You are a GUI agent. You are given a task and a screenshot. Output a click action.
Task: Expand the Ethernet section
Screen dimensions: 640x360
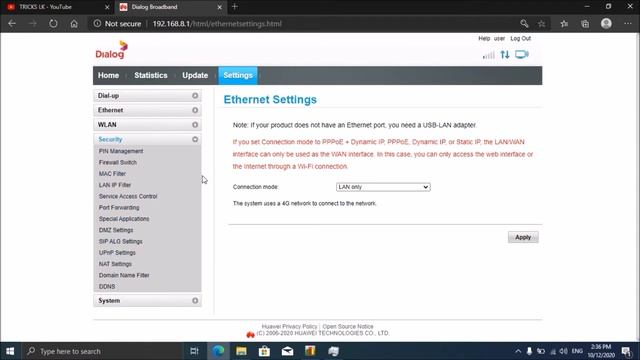pyautogui.click(x=147, y=110)
